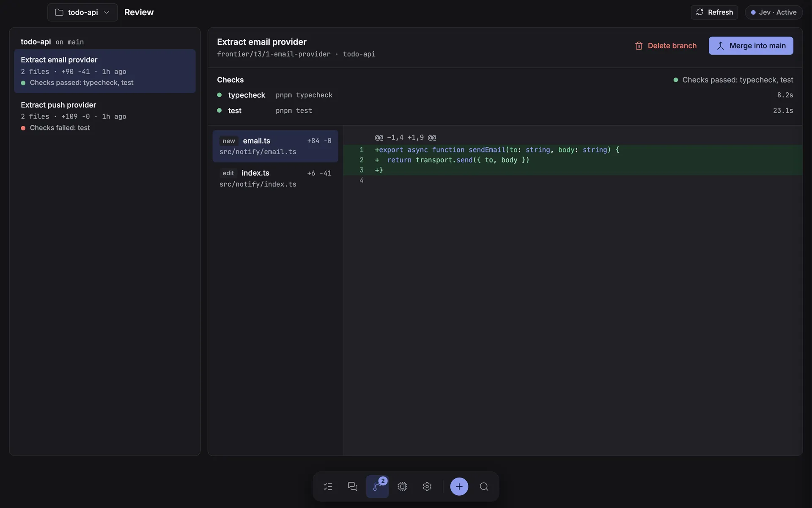Click the Refresh button label
Image resolution: width=812 pixels, height=508 pixels.
pos(720,12)
